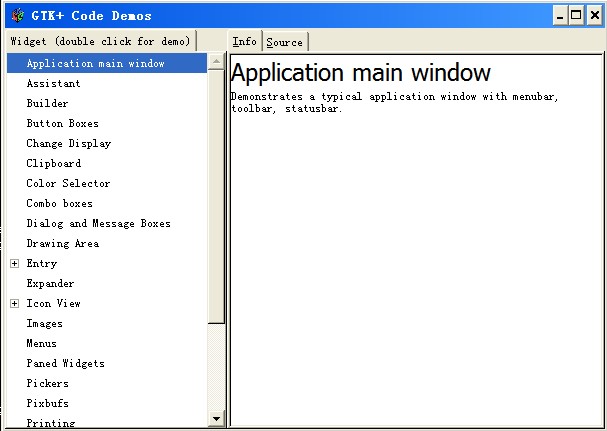607x431 pixels.
Task: Select the Assistant demo row
Action: click(107, 83)
